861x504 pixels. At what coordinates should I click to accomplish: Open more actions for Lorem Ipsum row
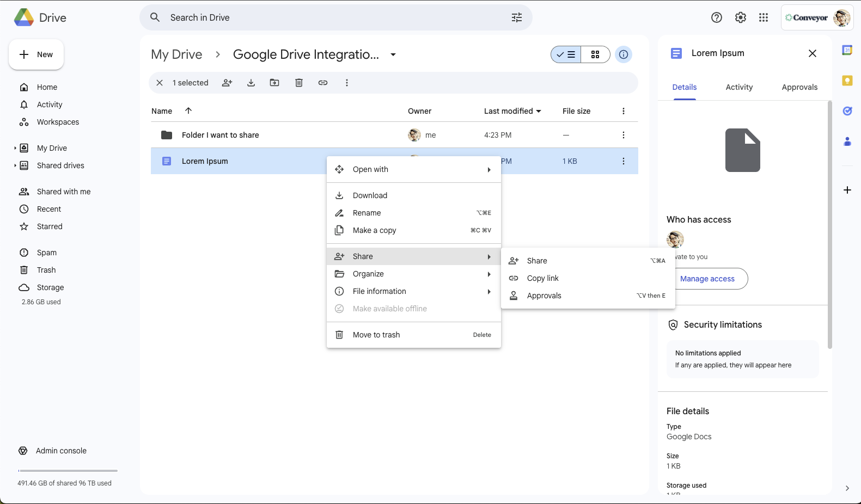point(624,161)
